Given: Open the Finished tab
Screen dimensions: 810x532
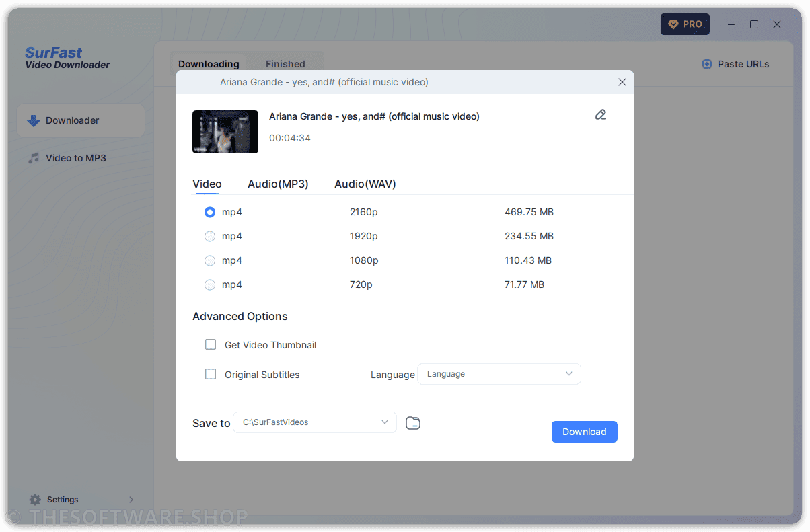Looking at the screenshot, I should [285, 64].
